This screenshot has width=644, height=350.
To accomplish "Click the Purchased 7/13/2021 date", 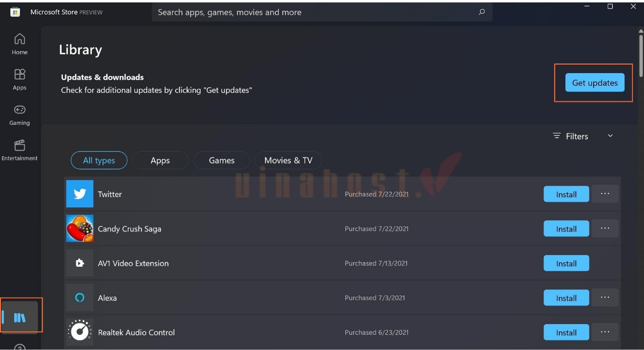I will [x=377, y=263].
